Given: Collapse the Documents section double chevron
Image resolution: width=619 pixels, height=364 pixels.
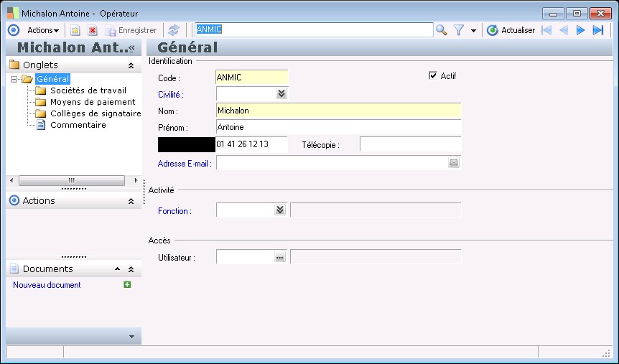Looking at the screenshot, I should click(131, 270).
